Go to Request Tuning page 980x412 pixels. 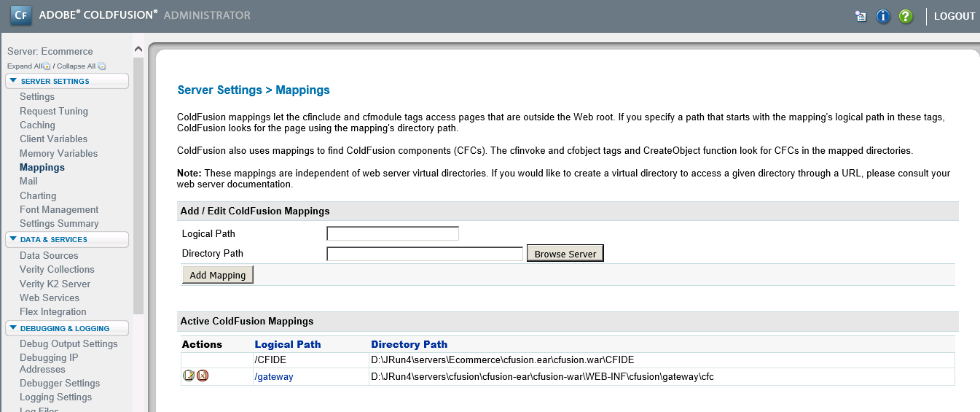(x=54, y=112)
